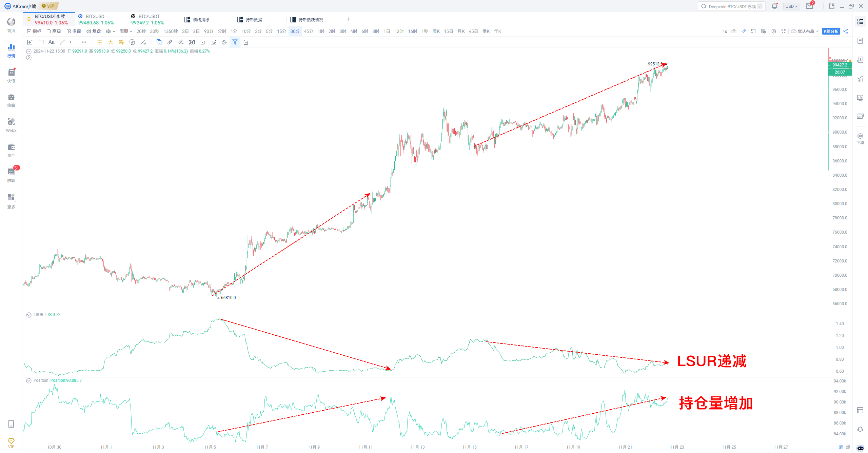Open chart settings hexagon icon

[x=774, y=31]
